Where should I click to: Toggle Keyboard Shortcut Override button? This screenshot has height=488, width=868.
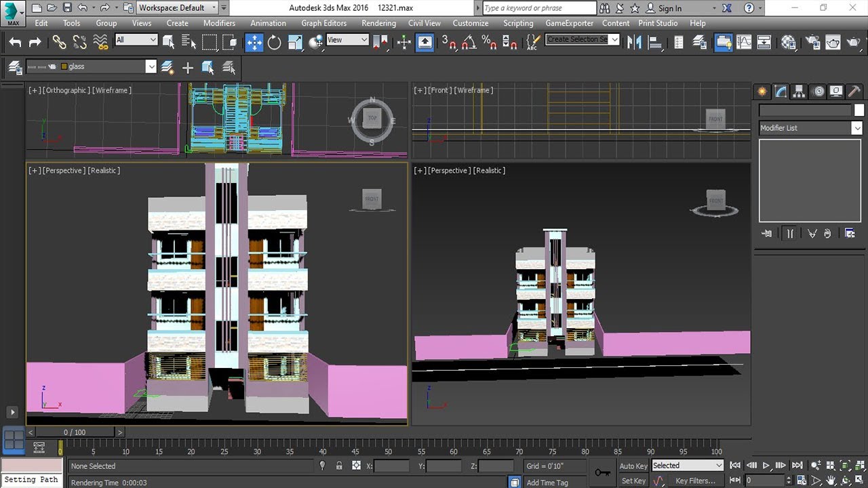(425, 42)
